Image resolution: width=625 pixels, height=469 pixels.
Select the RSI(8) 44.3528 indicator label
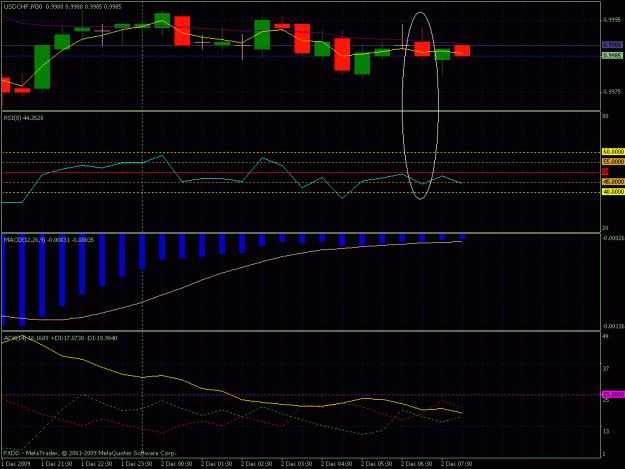(24, 118)
